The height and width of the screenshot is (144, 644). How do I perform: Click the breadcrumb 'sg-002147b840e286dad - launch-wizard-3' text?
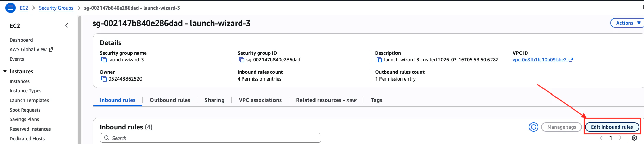pyautogui.click(x=132, y=8)
